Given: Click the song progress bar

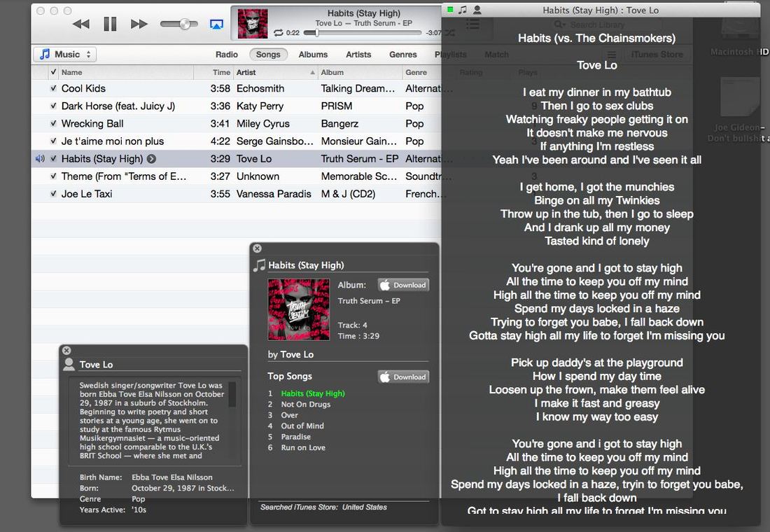Looking at the screenshot, I should [363, 33].
